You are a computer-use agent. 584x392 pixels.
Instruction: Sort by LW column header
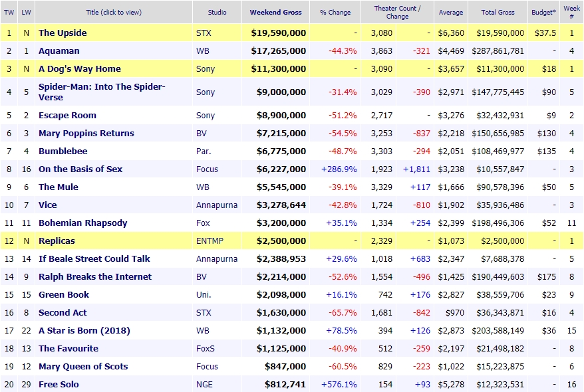click(26, 12)
